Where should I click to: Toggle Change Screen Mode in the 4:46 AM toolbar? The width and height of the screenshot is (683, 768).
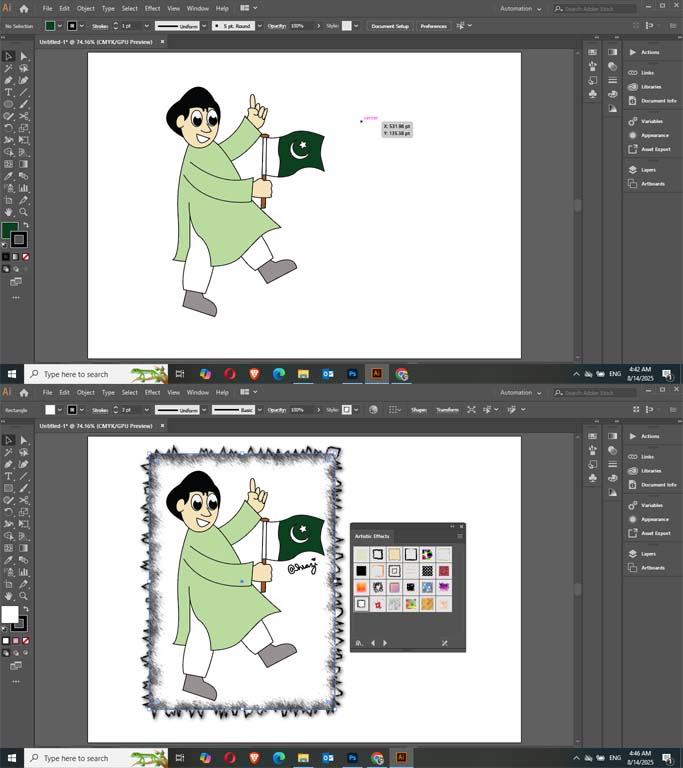16,665
